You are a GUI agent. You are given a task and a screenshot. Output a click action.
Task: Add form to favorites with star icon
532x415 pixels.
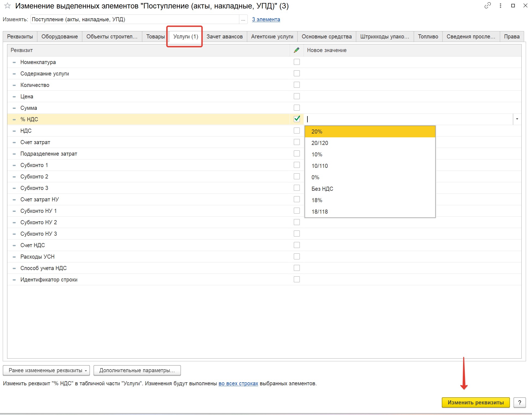click(x=7, y=6)
